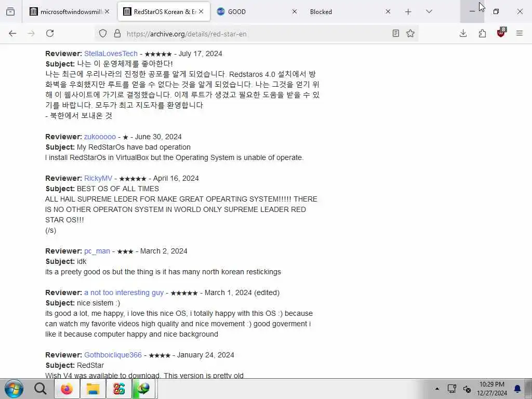Open the uBlock Origin extension icon
Image resolution: width=532 pixels, height=399 pixels.
501,33
